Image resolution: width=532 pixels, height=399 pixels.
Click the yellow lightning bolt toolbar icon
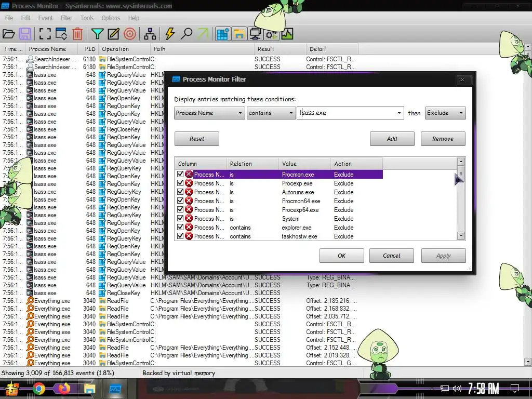(170, 34)
